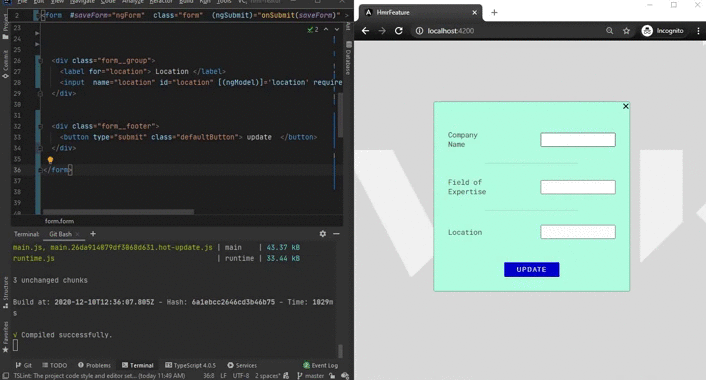
Task: Add a new terminal session tab
Action: tap(93, 234)
